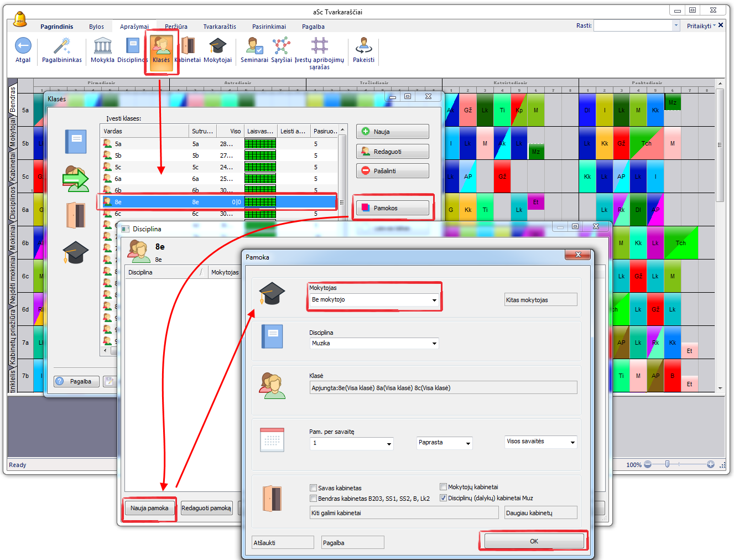Uncheck Disciplinų (dalykų) kabinetai Muz checkbox
Viewport: 734px width, 560px height.
click(x=443, y=498)
